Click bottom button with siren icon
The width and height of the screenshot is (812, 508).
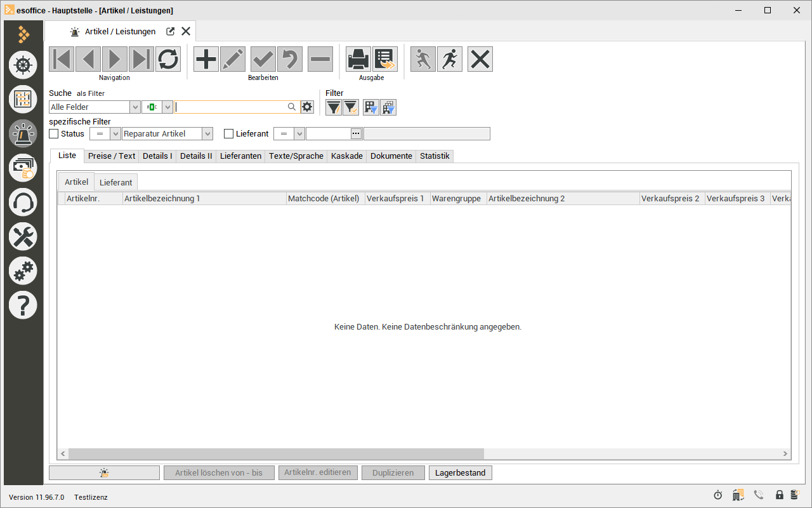(104, 472)
